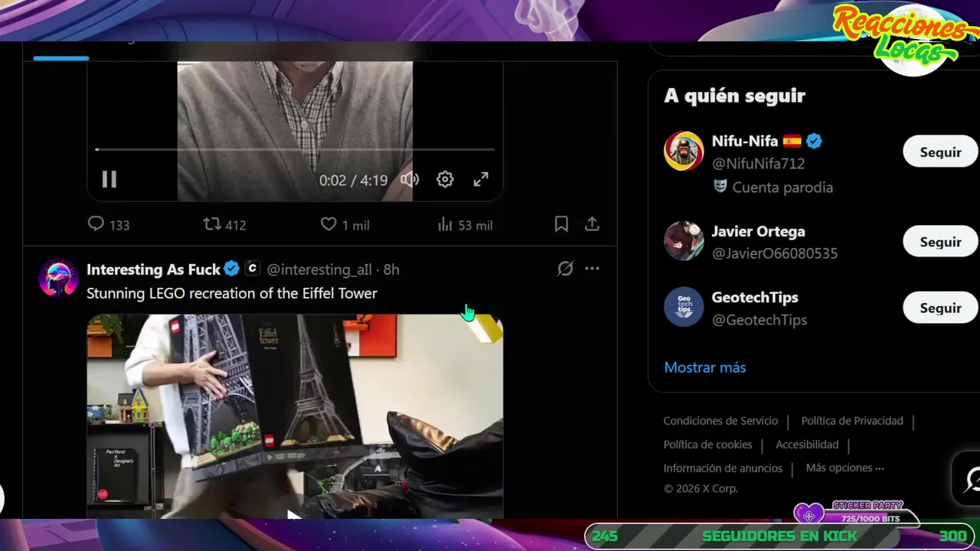Image resolution: width=980 pixels, height=551 pixels.
Task: Follow Nifu-Nifa account
Action: click(x=940, y=152)
